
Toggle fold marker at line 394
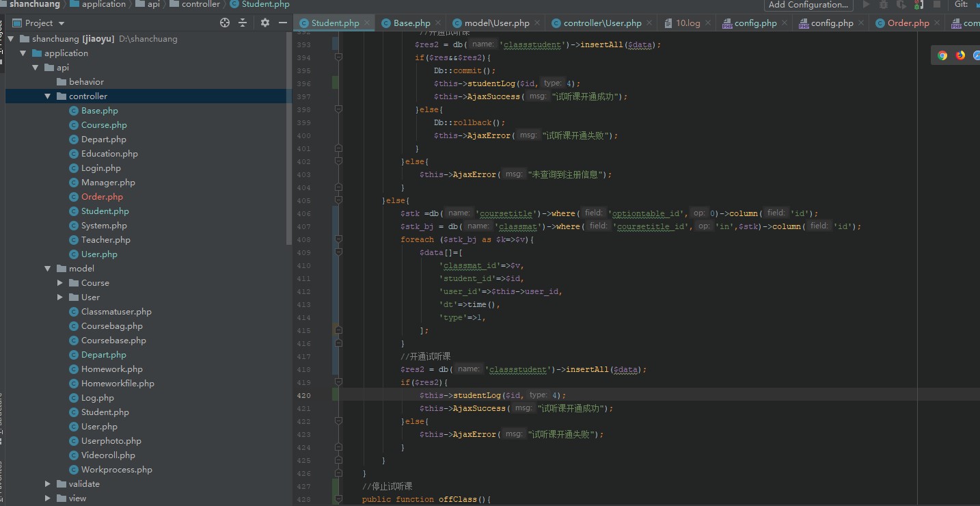click(338, 57)
